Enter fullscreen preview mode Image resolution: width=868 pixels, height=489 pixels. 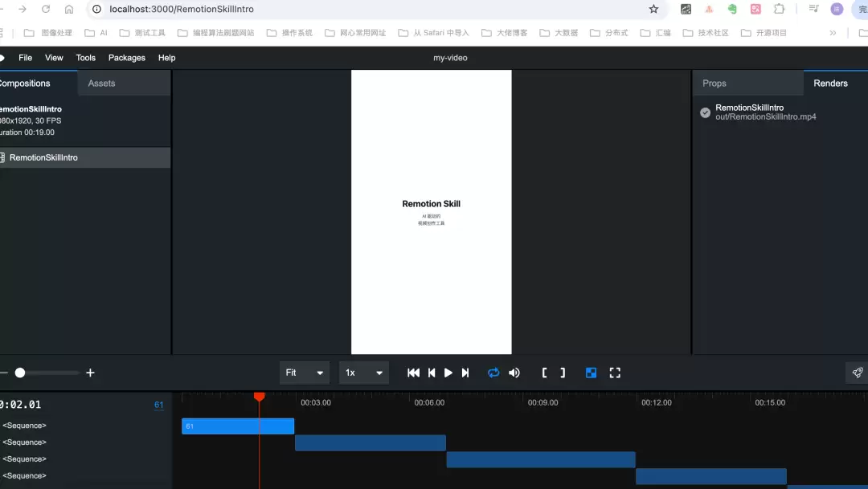click(615, 373)
